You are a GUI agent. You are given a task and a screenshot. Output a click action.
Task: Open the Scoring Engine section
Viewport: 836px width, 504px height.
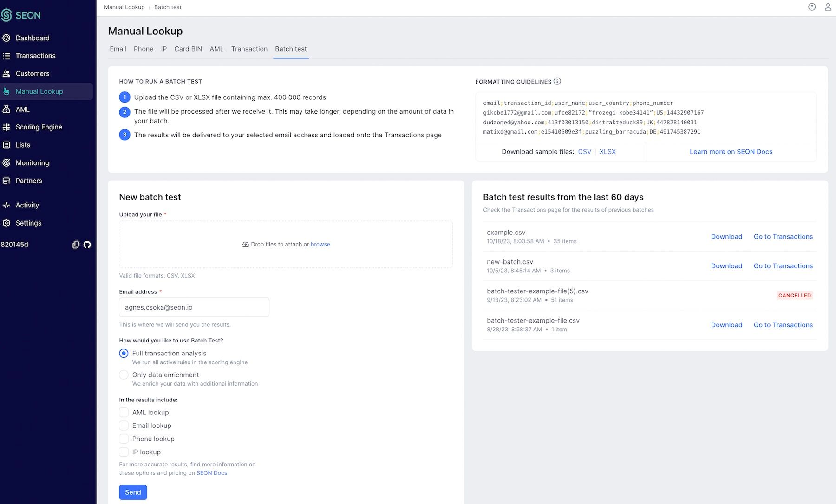(39, 127)
